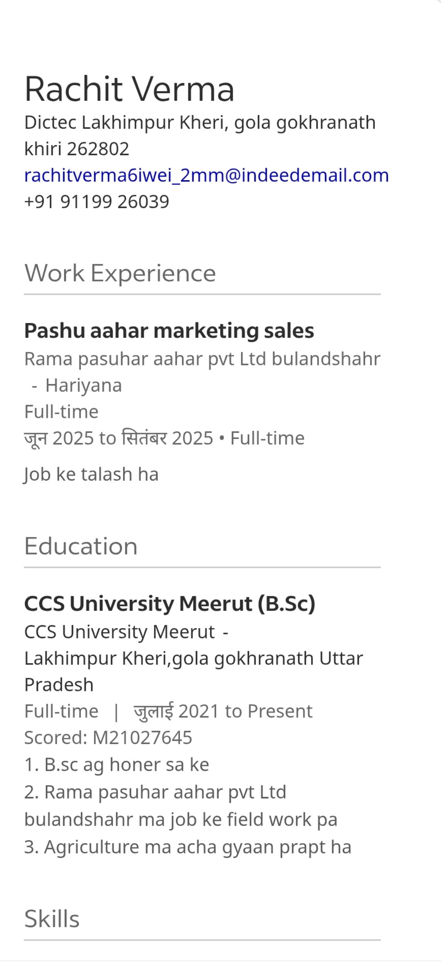Click the Job ke talash ha description
Image resolution: width=441 pixels, height=980 pixels.
coord(91,474)
